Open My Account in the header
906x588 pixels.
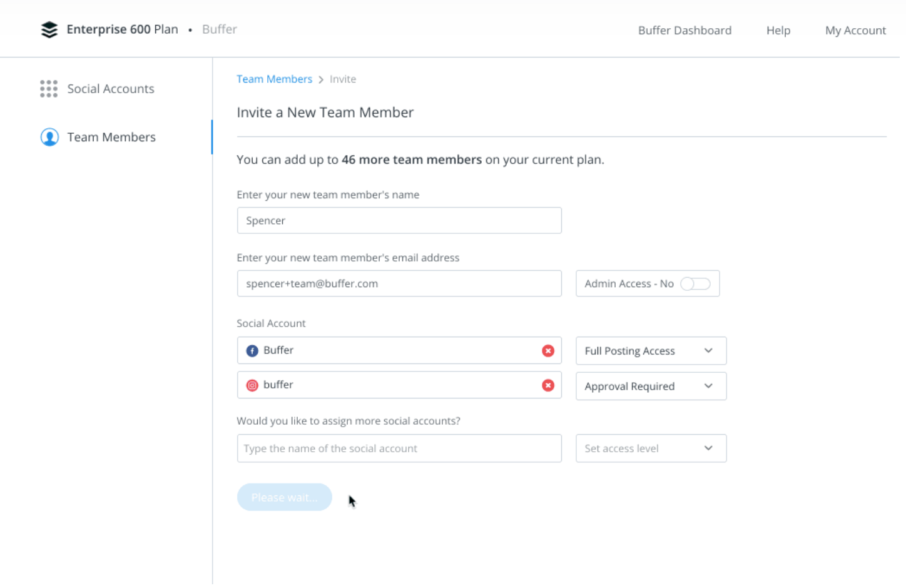[855, 30]
